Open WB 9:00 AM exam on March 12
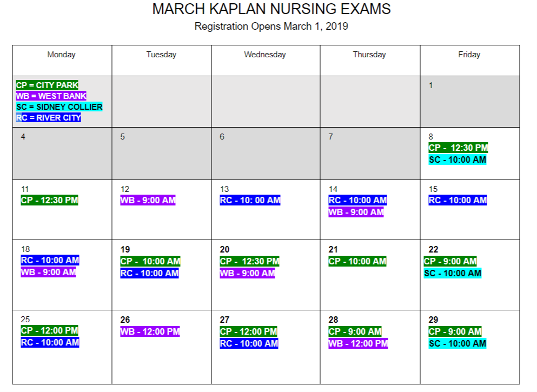 click(x=148, y=201)
